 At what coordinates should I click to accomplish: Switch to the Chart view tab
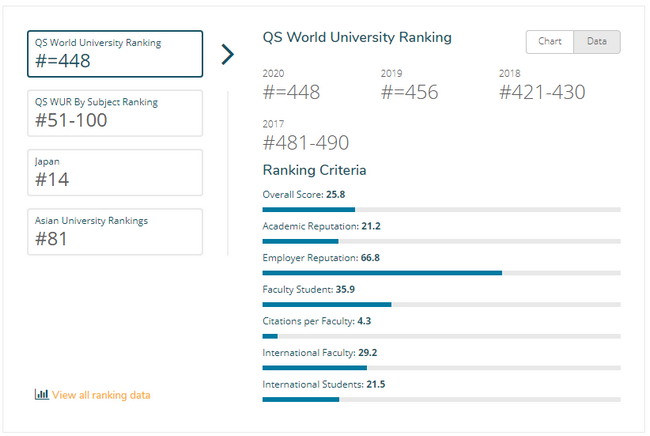pyautogui.click(x=550, y=41)
